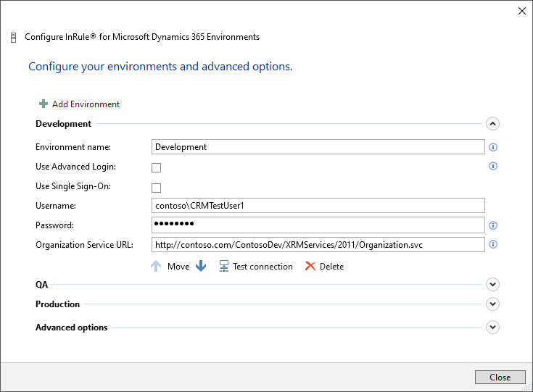533x392 pixels.
Task: Click the Move label text
Action: tap(178, 267)
